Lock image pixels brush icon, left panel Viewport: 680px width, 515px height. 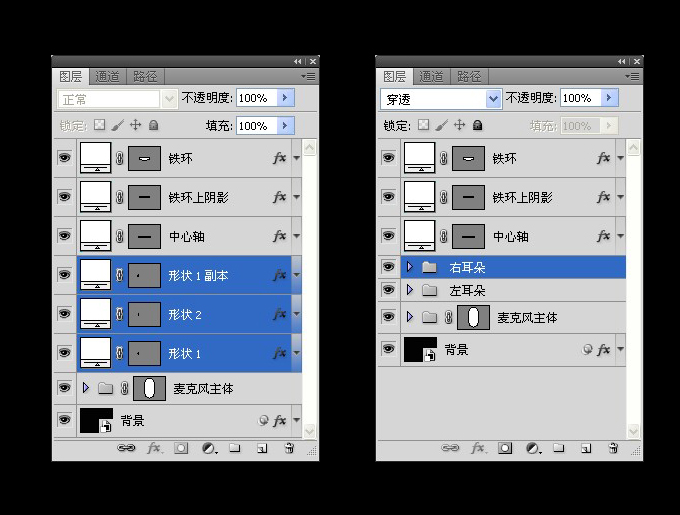pyautogui.click(x=118, y=125)
